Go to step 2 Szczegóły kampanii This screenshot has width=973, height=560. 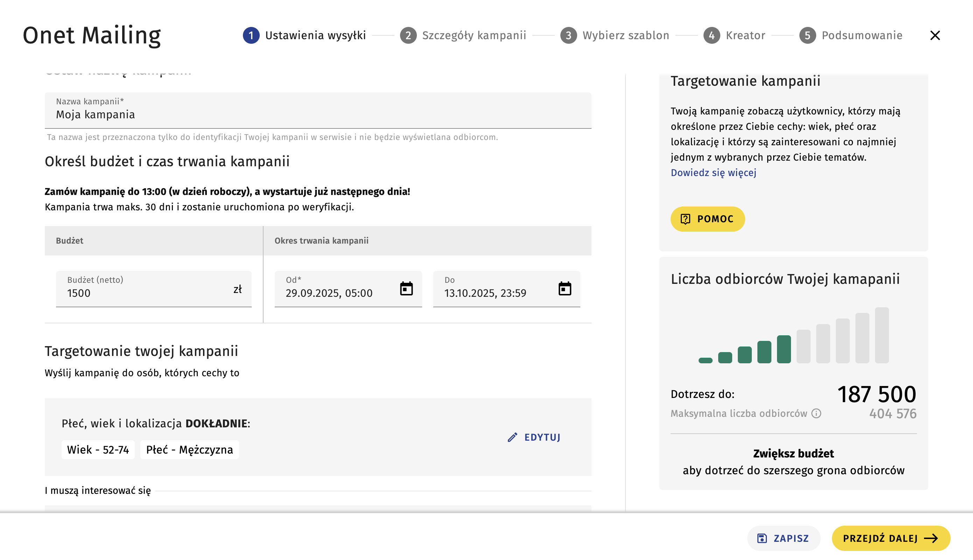click(463, 35)
